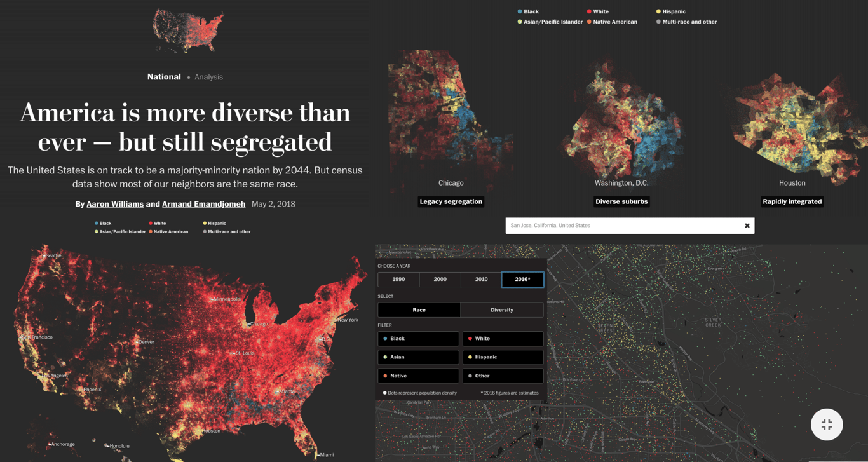Select the 2010 year option
The image size is (868, 462).
pyautogui.click(x=481, y=279)
